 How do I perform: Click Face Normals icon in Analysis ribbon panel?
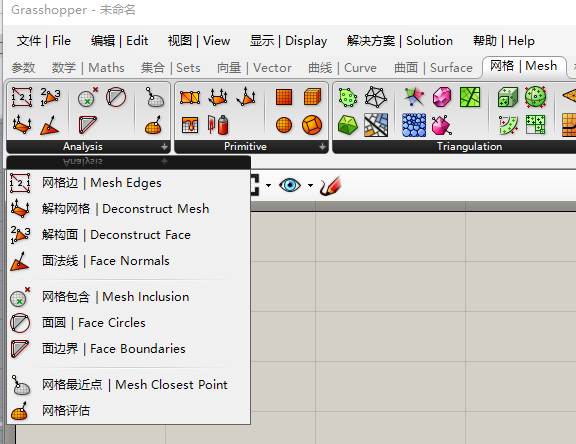[x=50, y=124]
